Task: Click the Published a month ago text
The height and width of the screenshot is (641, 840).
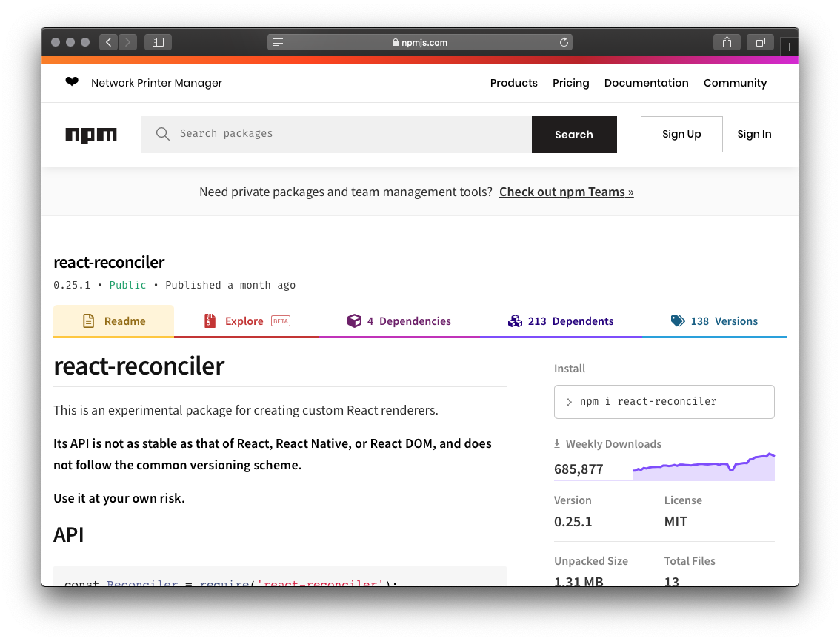Action: tap(230, 285)
